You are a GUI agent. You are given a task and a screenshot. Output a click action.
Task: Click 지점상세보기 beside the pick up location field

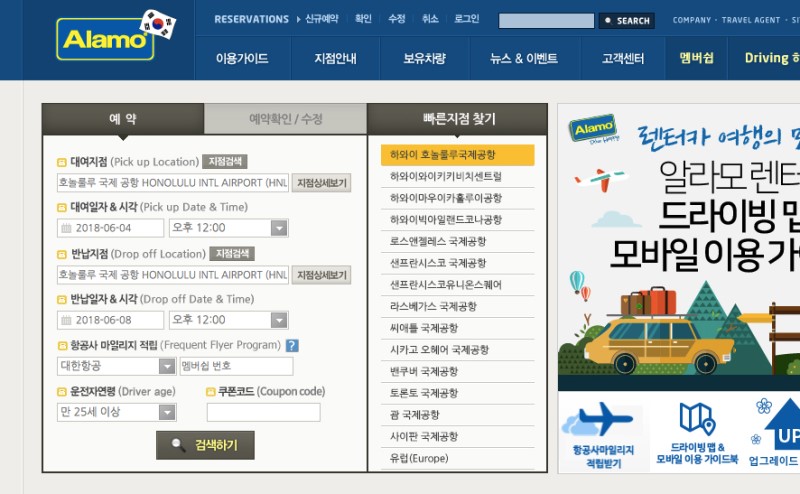point(321,183)
